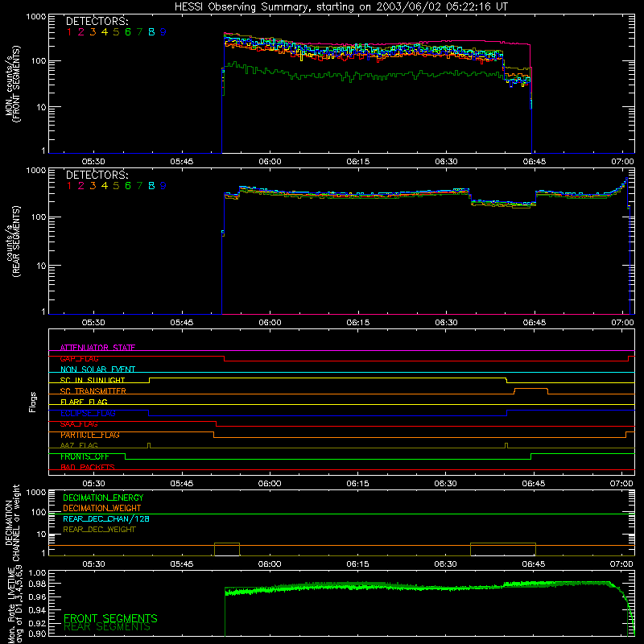Click the NON_SOLAR_EVENT flag label
Image resolution: width=644 pixels, height=644 pixels.
[x=97, y=369]
